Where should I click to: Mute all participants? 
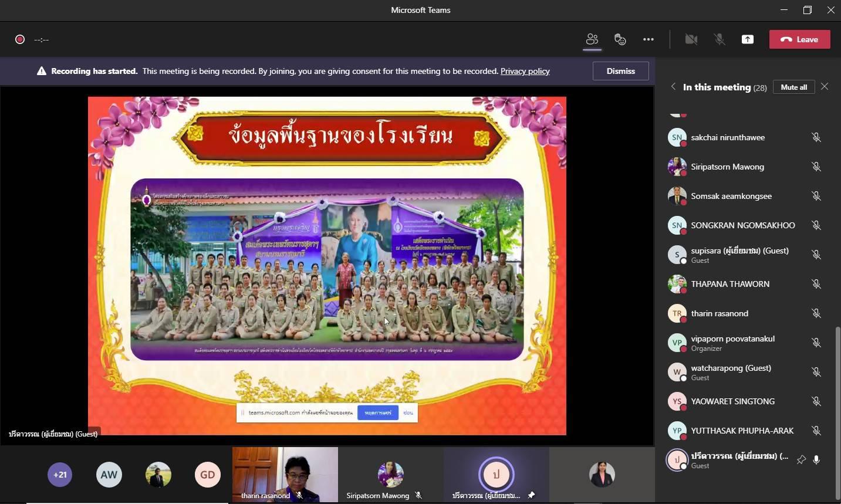coord(793,87)
